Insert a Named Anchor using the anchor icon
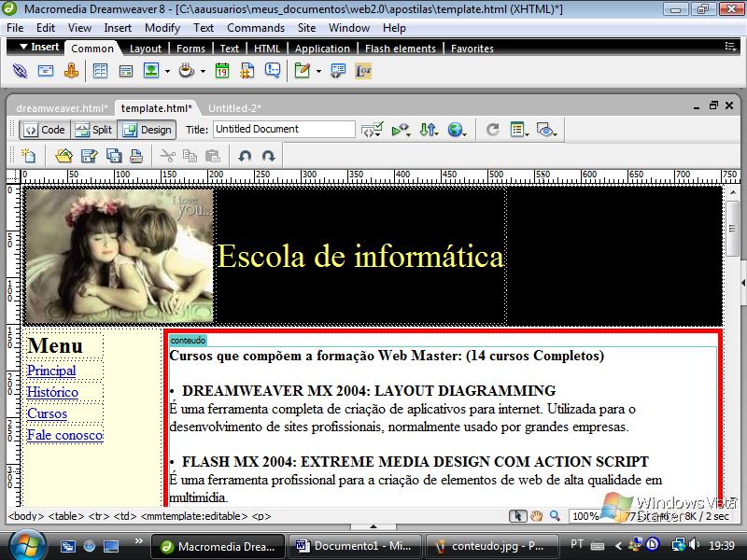 click(71, 71)
